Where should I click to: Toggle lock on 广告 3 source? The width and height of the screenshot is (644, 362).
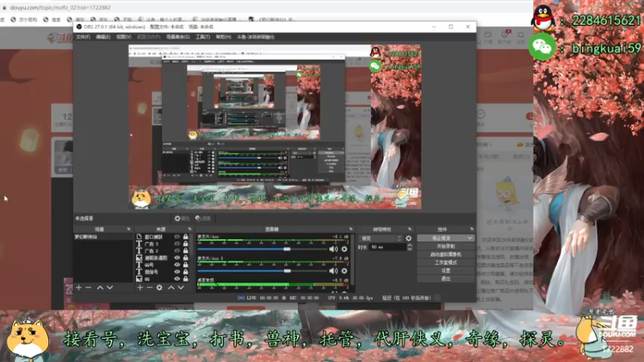pyautogui.click(x=186, y=244)
